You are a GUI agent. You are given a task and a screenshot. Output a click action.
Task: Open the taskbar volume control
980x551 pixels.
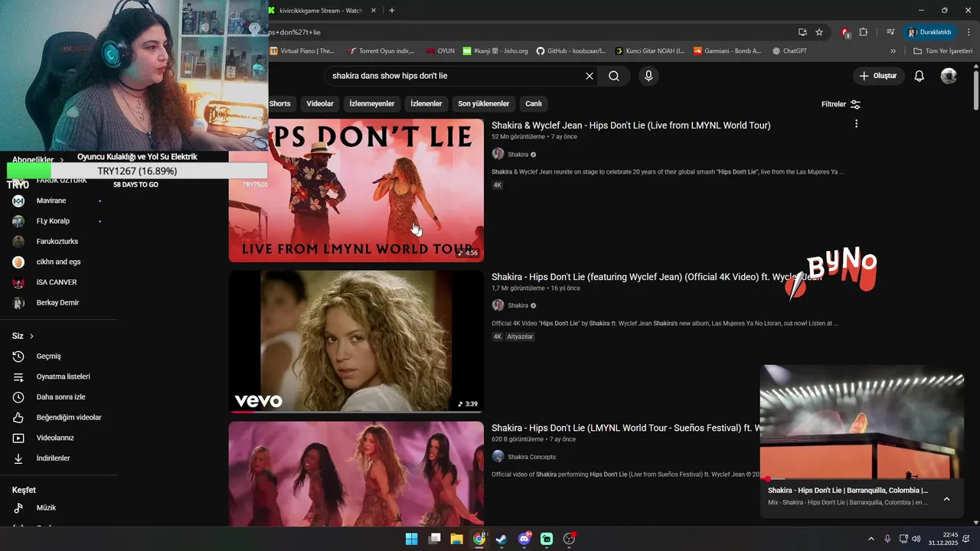tap(916, 539)
